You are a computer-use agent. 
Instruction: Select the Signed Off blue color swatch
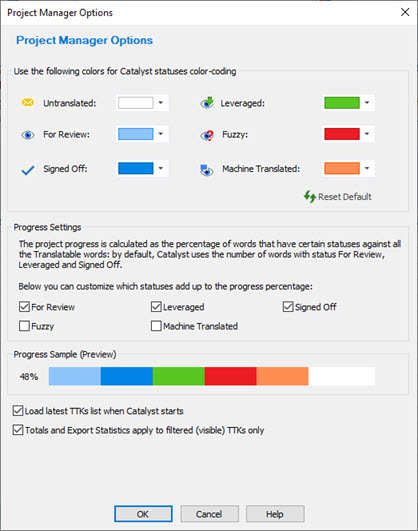pyautogui.click(x=135, y=168)
